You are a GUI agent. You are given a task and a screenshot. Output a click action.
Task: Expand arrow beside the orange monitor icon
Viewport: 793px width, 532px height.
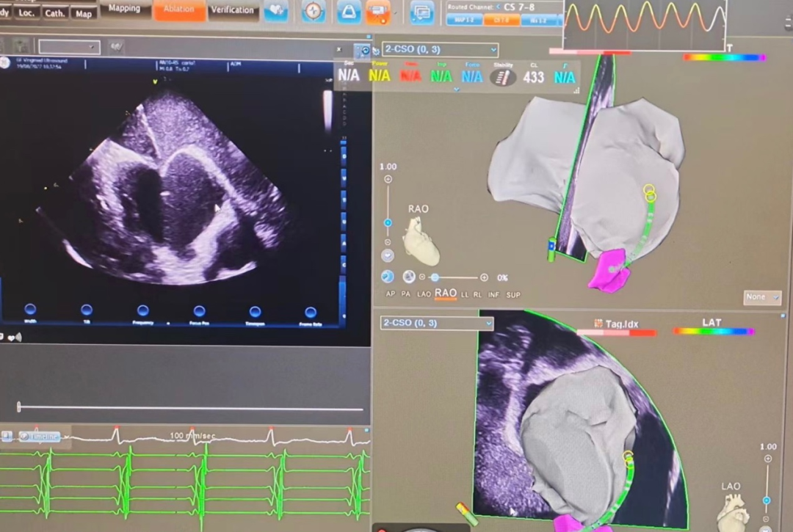(x=396, y=14)
